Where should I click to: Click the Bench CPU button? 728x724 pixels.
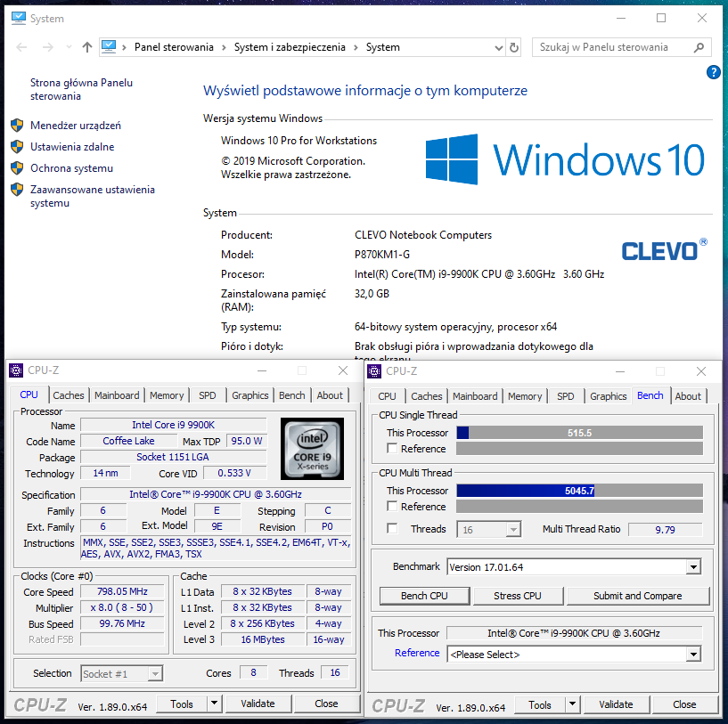tap(424, 596)
